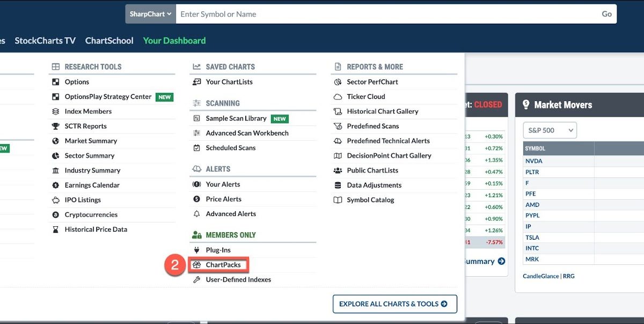Open the Cryptocurrencies menu entry
Screen dimensions: 644x324
(91, 215)
